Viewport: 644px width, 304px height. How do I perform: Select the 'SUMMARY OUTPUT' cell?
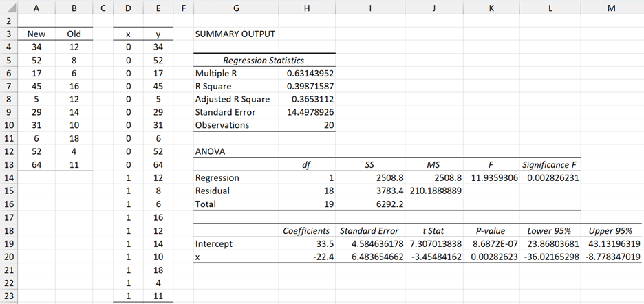point(236,34)
